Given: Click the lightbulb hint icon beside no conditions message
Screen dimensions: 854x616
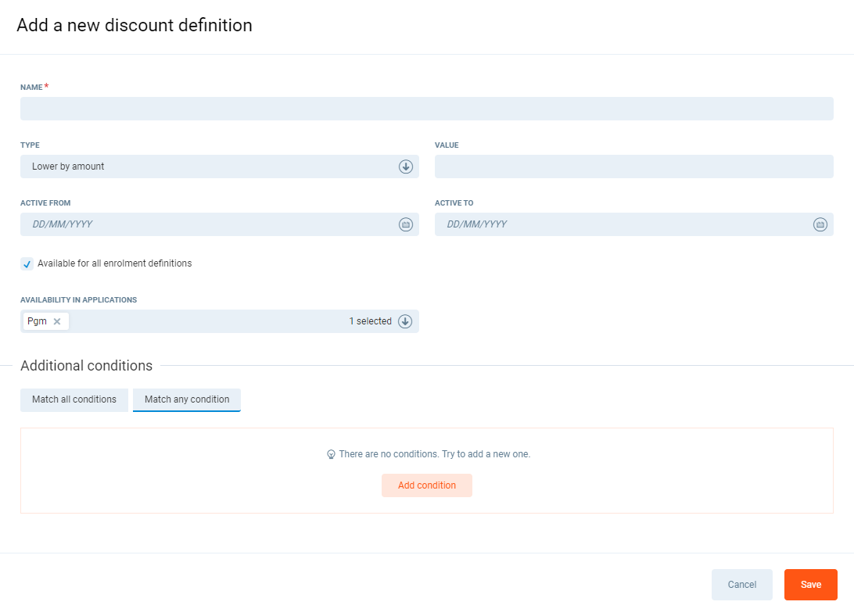Looking at the screenshot, I should pyautogui.click(x=331, y=454).
